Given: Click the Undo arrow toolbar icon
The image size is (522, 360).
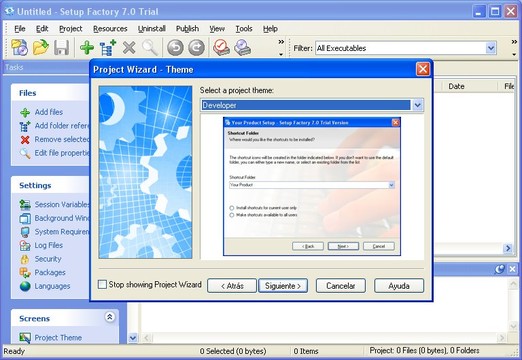Looking at the screenshot, I should [175, 48].
